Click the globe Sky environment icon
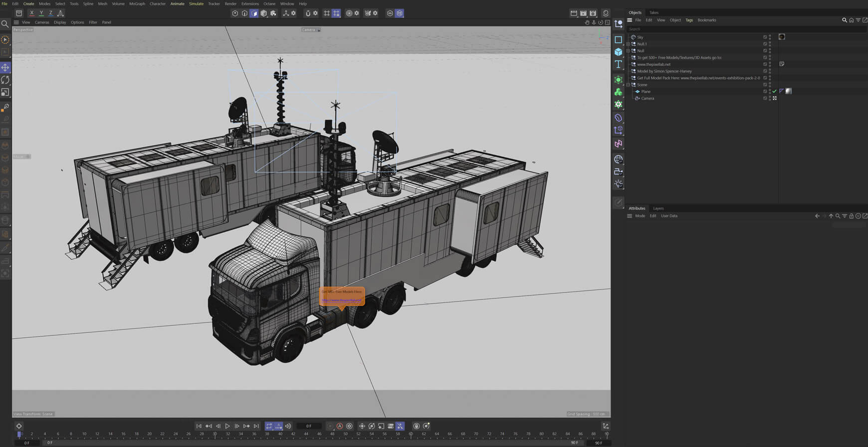 coord(619,159)
